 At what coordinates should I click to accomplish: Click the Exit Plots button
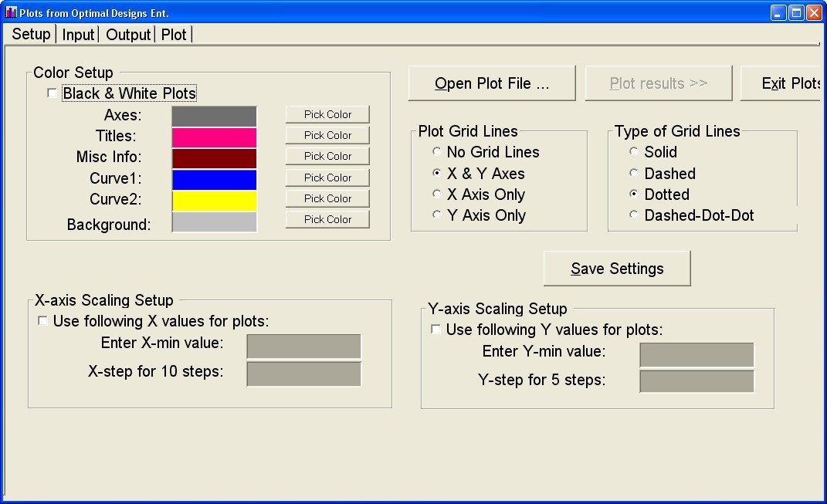pyautogui.click(x=781, y=83)
